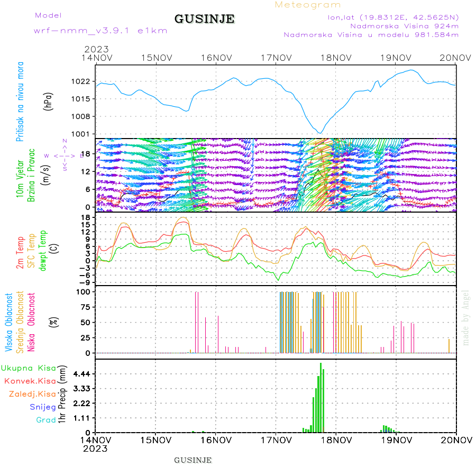Select the -3 temperature tick label

[x=85, y=268]
